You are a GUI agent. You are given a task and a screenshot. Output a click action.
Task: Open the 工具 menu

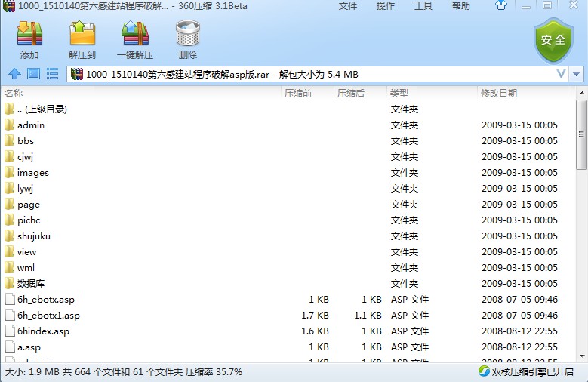click(x=423, y=6)
